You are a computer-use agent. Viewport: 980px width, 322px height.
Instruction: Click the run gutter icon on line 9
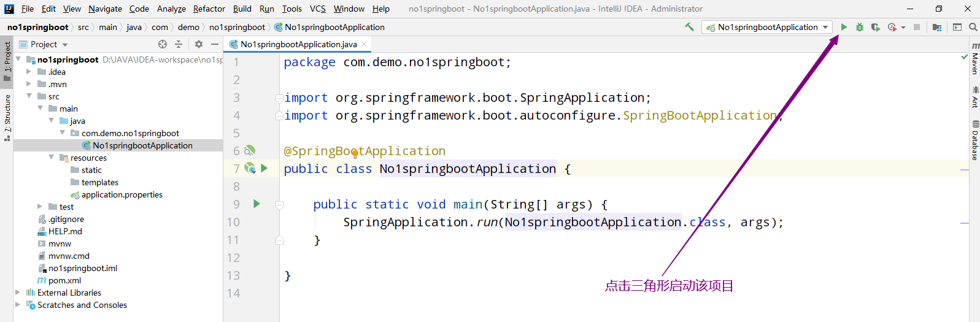coord(257,204)
